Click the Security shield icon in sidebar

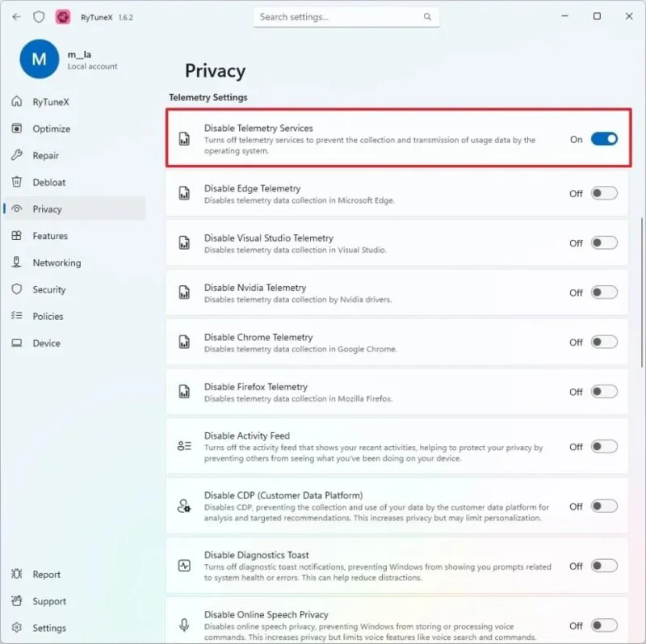tap(17, 289)
